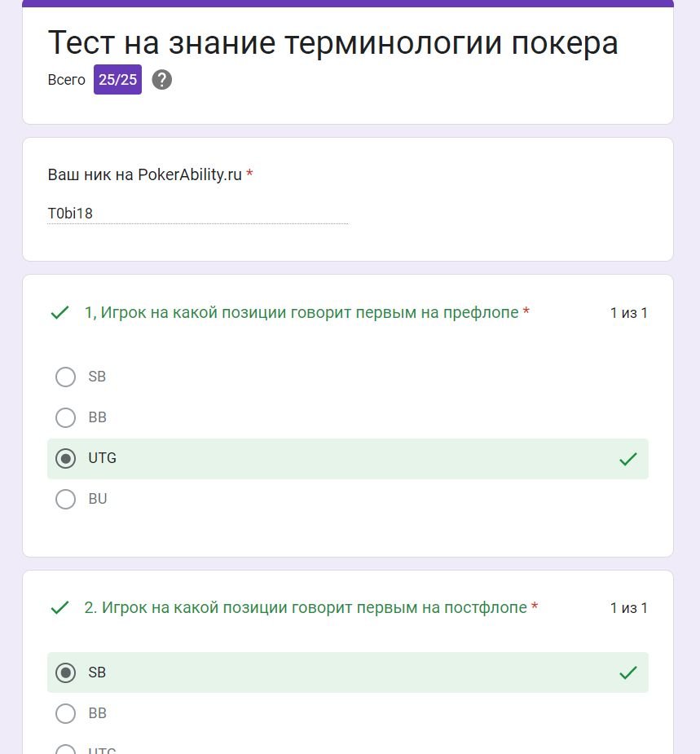Screen dimensions: 700x754
Task: Select SB radio in question 1
Action: [65, 377]
